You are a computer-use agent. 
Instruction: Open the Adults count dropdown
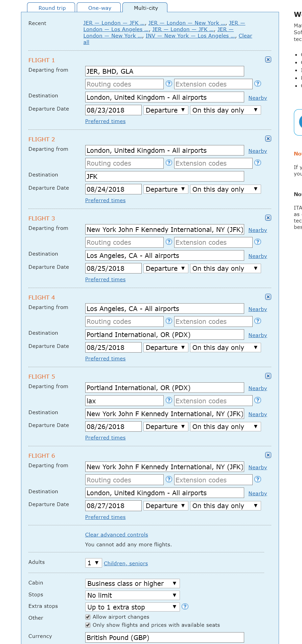point(93,563)
